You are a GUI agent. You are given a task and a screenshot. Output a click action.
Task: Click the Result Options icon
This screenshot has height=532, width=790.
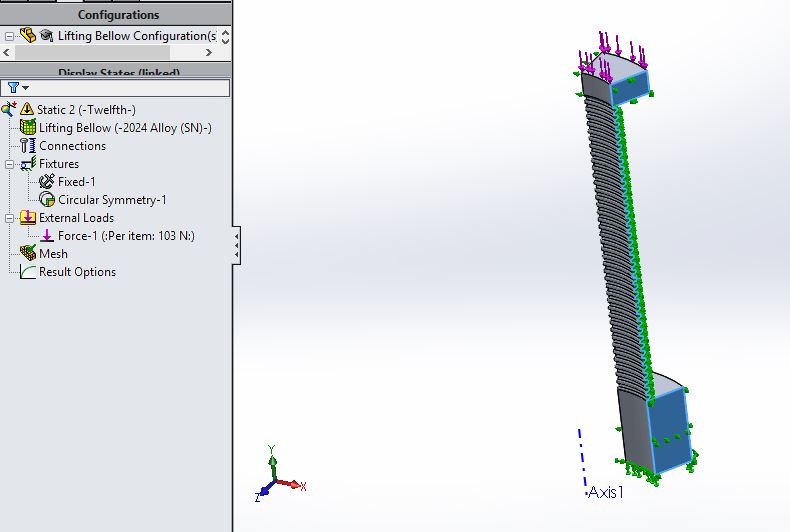(x=28, y=272)
